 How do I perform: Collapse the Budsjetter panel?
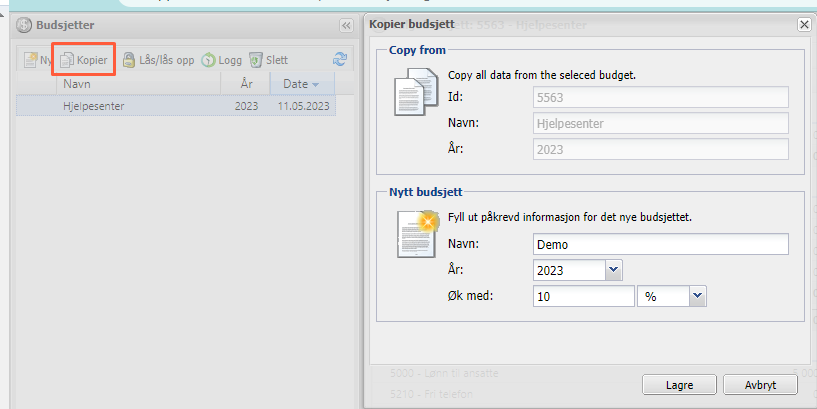coord(346,25)
